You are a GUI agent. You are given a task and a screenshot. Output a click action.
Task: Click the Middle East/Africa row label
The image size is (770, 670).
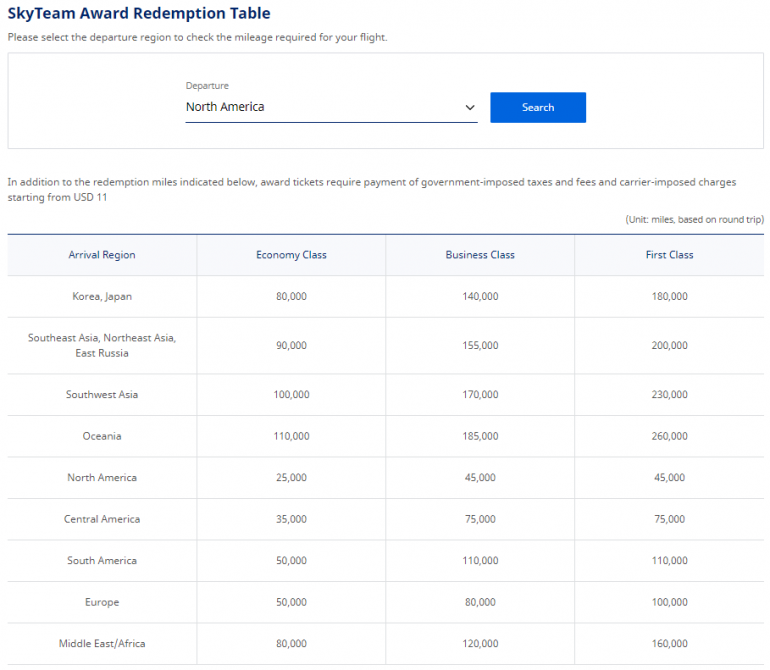102,644
